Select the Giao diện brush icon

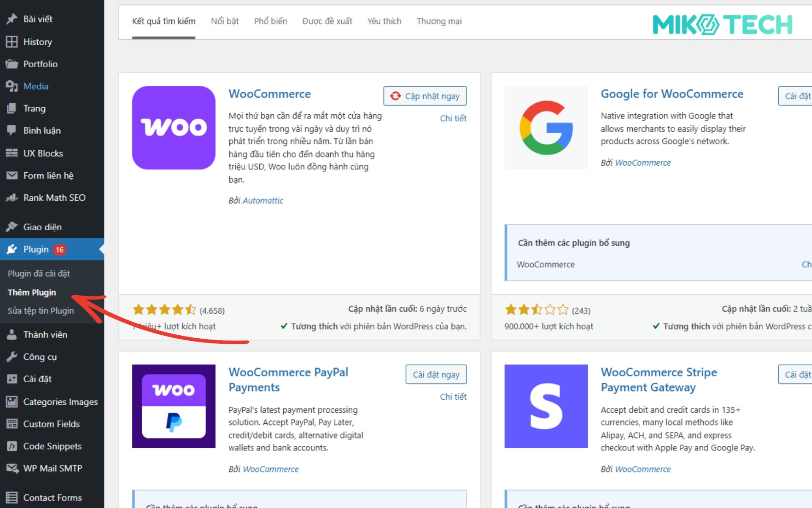pos(11,227)
